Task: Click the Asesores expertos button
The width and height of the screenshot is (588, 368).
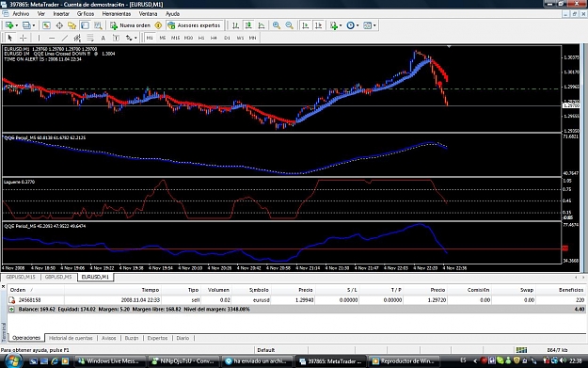Action: (194, 25)
